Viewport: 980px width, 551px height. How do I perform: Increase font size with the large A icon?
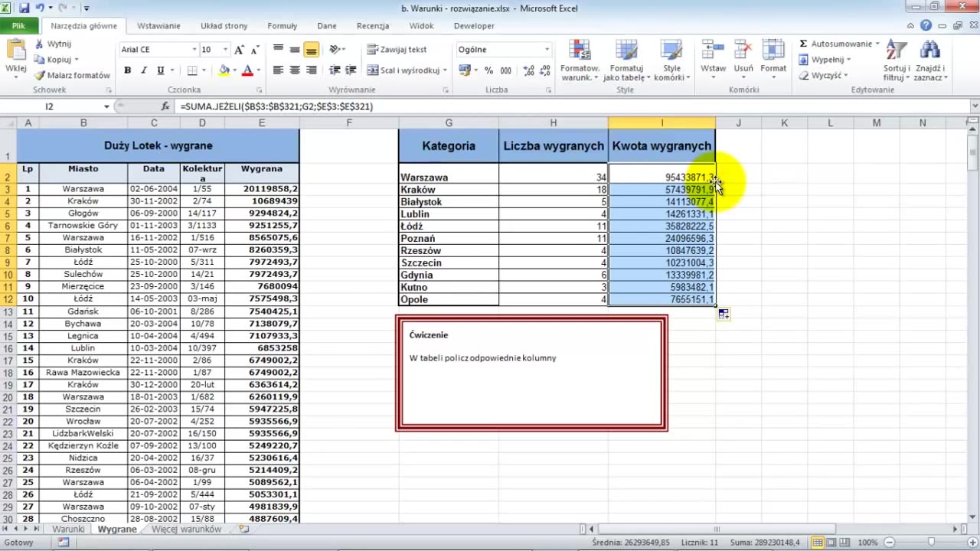[240, 50]
